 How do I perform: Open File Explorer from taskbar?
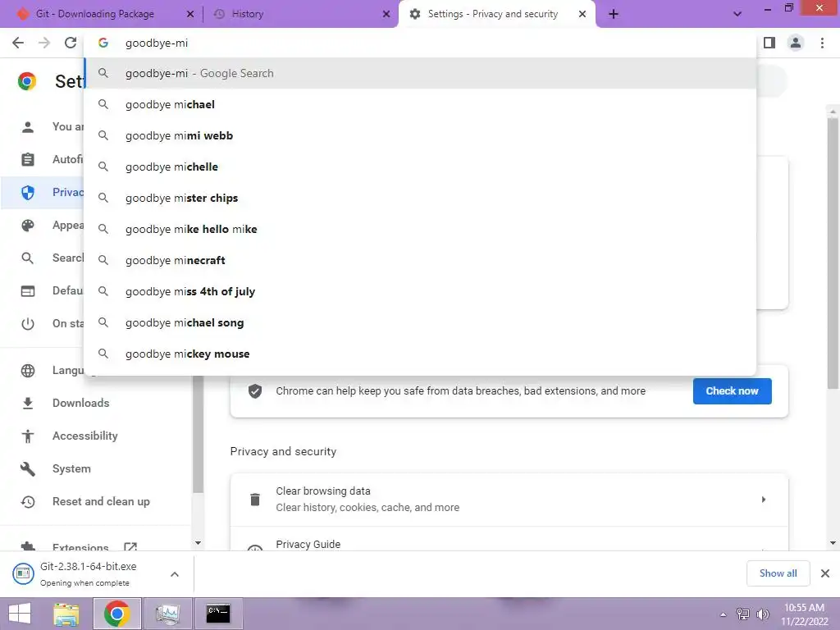pyautogui.click(x=66, y=614)
